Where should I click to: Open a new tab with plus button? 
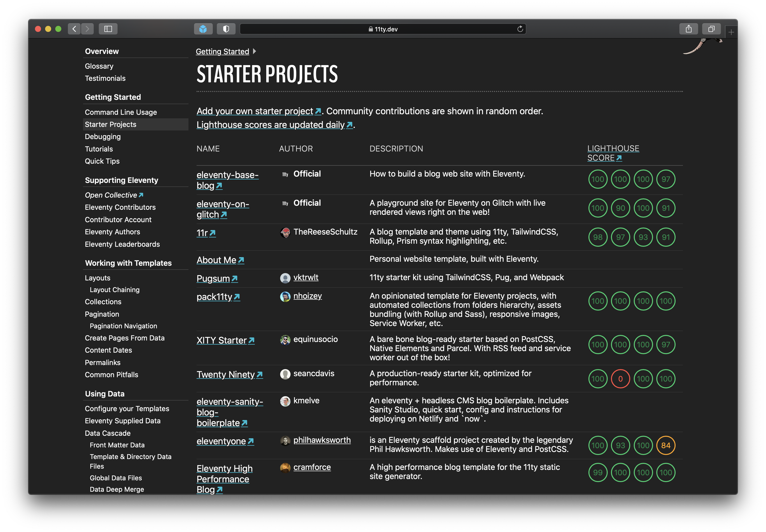[x=731, y=32]
